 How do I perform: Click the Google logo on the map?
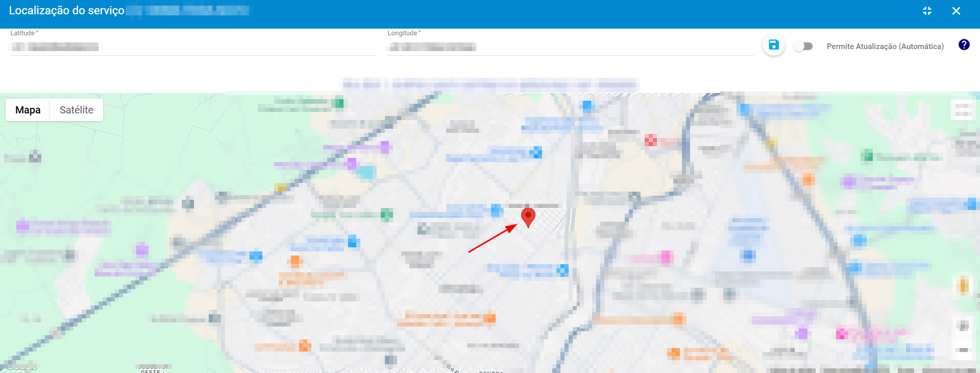[x=21, y=367]
